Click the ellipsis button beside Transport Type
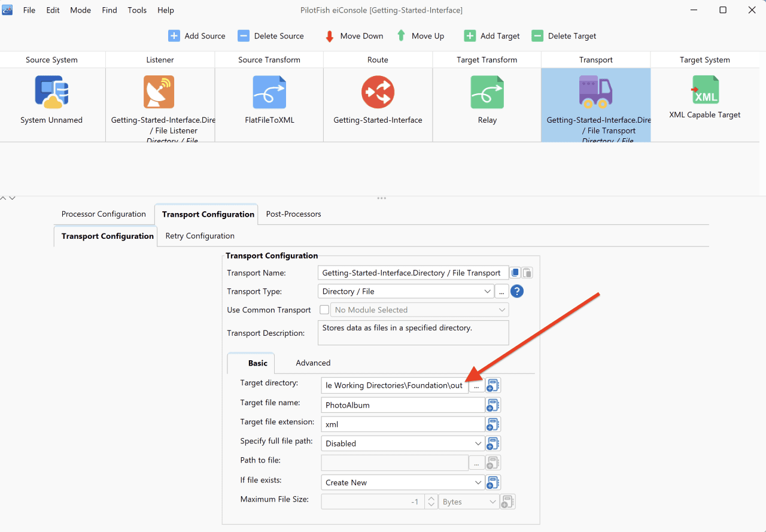 point(501,291)
